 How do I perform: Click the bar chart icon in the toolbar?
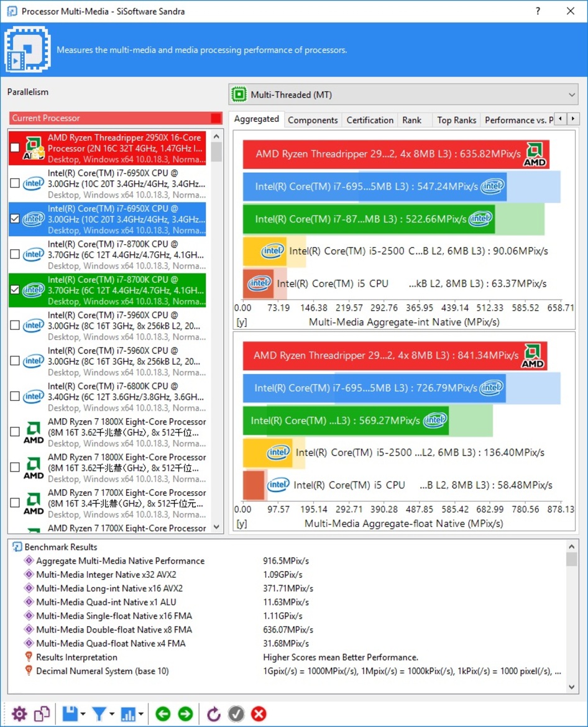click(127, 713)
